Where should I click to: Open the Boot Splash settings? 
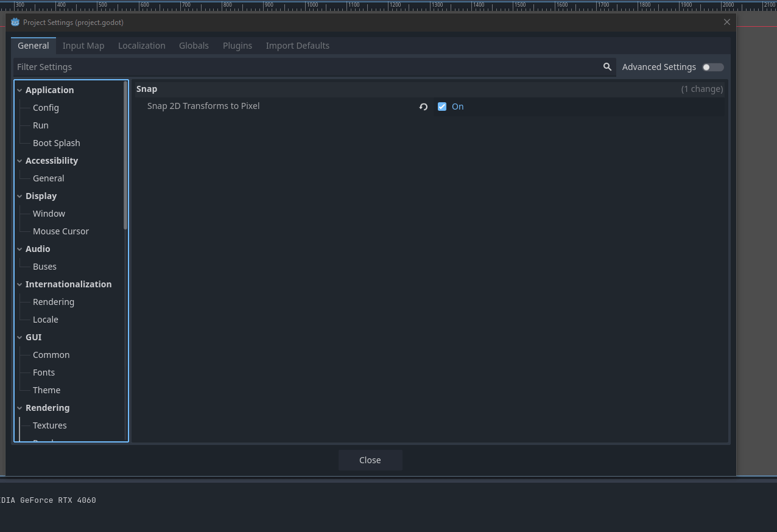[56, 142]
